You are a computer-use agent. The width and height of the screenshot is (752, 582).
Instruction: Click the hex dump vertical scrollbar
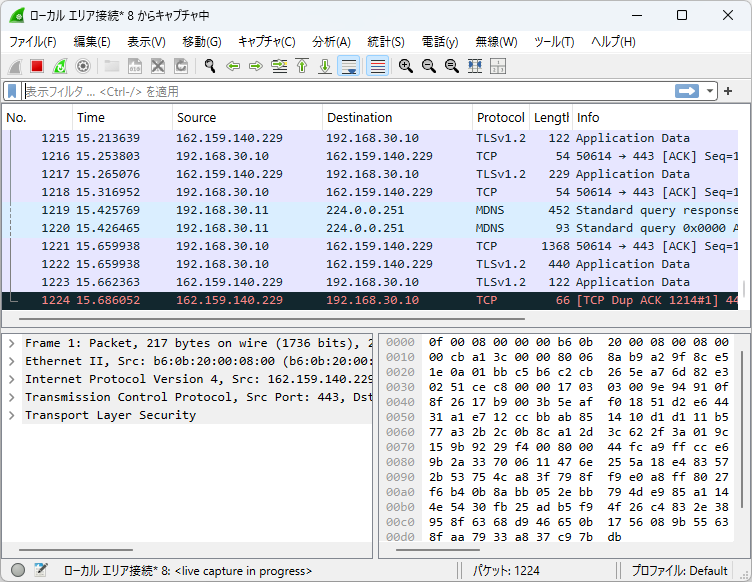point(741,429)
